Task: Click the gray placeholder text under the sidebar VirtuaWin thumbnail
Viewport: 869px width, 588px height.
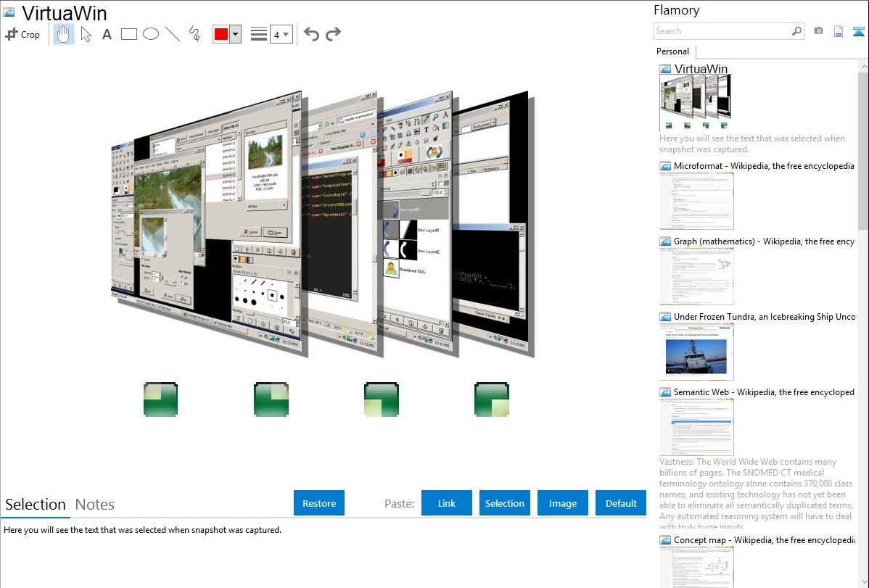Action: coord(752,144)
